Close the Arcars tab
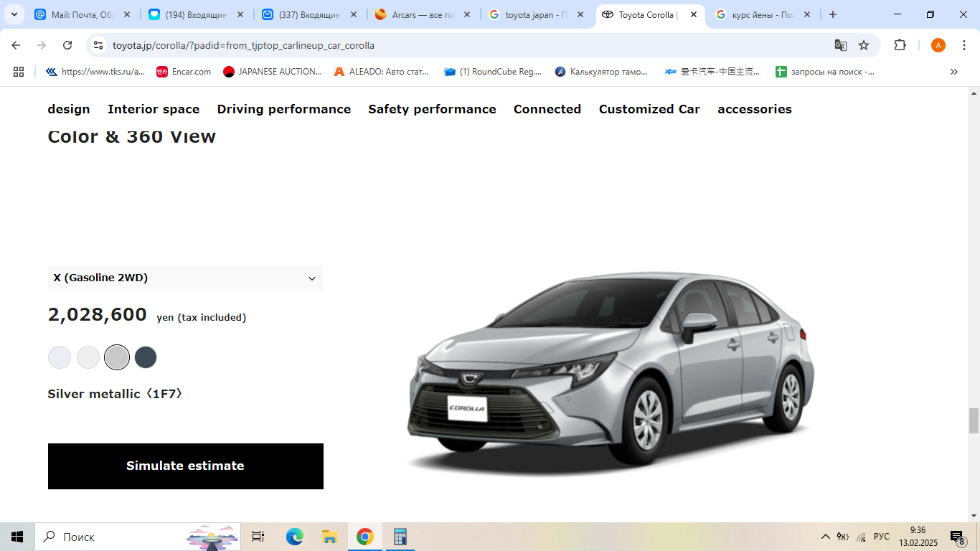The image size is (980, 551). [x=466, y=14]
